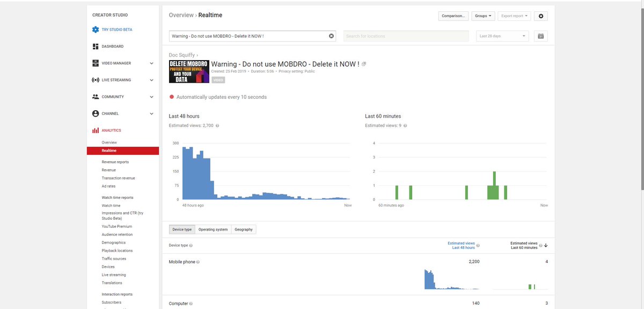This screenshot has height=309, width=644.
Task: Expand the Community section
Action: [x=151, y=97]
